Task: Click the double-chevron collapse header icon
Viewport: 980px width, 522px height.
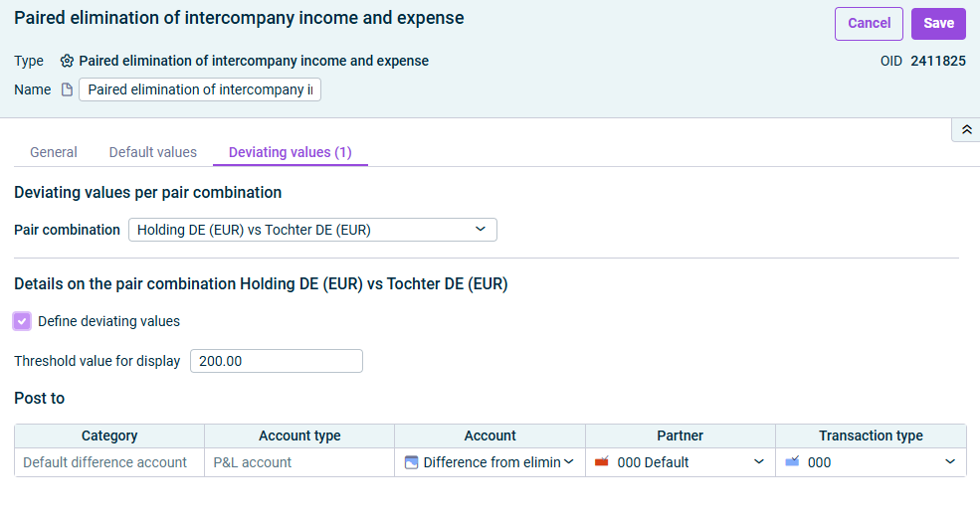Action: [x=966, y=130]
